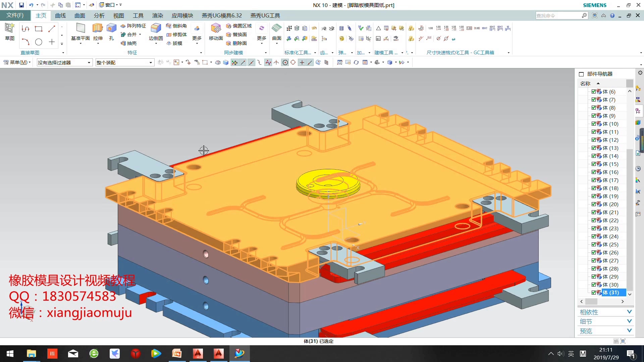This screenshot has width=644, height=362.
Task: Uncheck the 体 (10) visibility checkbox
Action: click(x=594, y=124)
